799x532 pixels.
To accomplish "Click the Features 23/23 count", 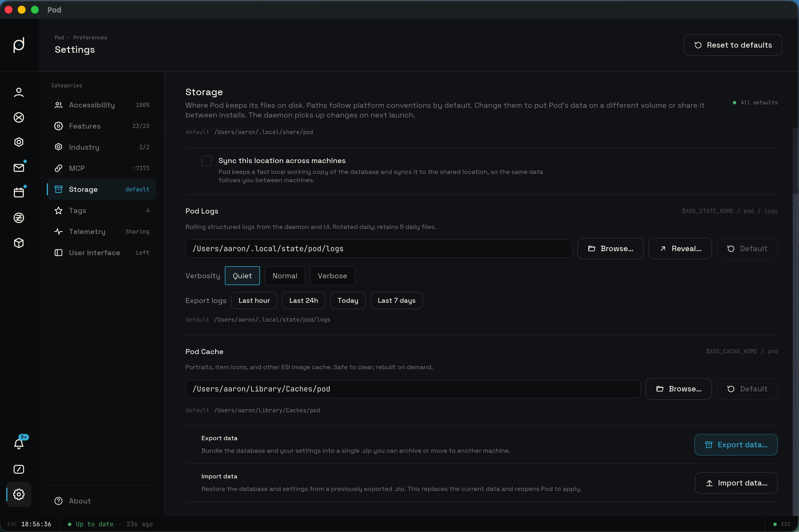I will click(x=141, y=126).
